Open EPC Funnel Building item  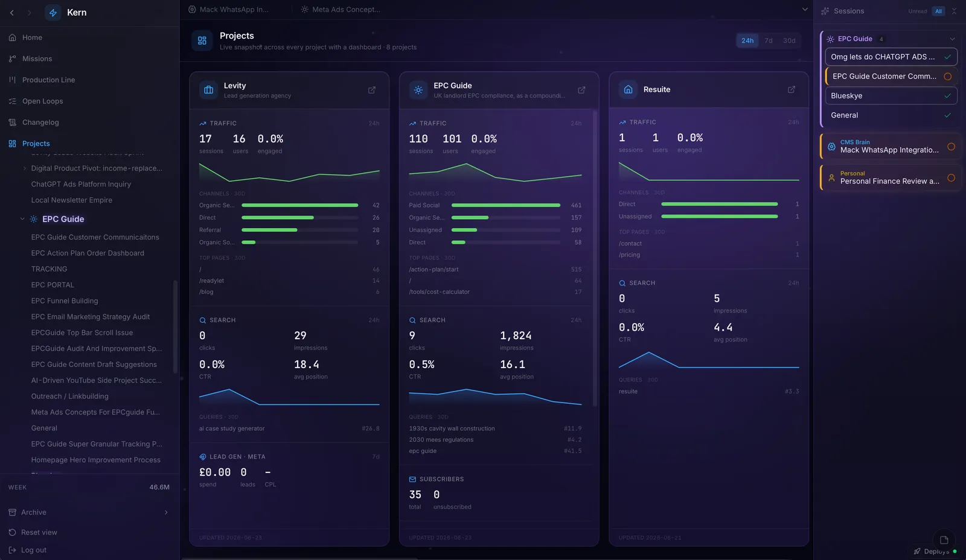click(65, 301)
